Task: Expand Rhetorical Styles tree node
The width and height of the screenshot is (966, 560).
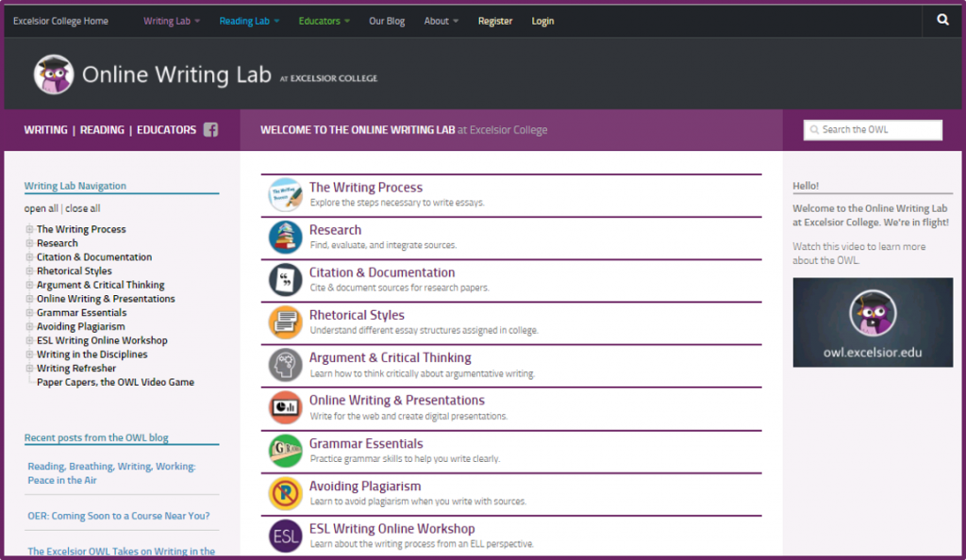Action: coord(29,271)
